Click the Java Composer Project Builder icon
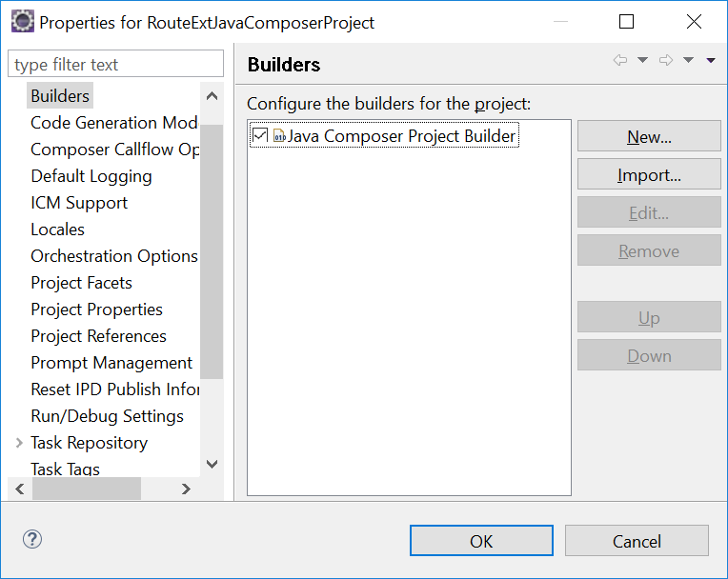The width and height of the screenshot is (728, 579). point(279,136)
